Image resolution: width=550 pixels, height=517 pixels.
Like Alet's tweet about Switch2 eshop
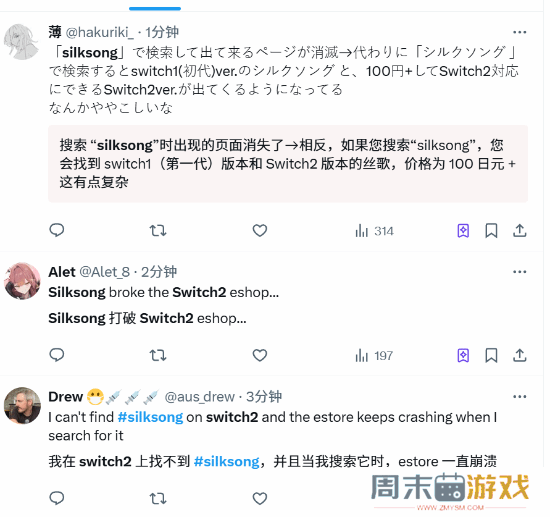click(260, 355)
